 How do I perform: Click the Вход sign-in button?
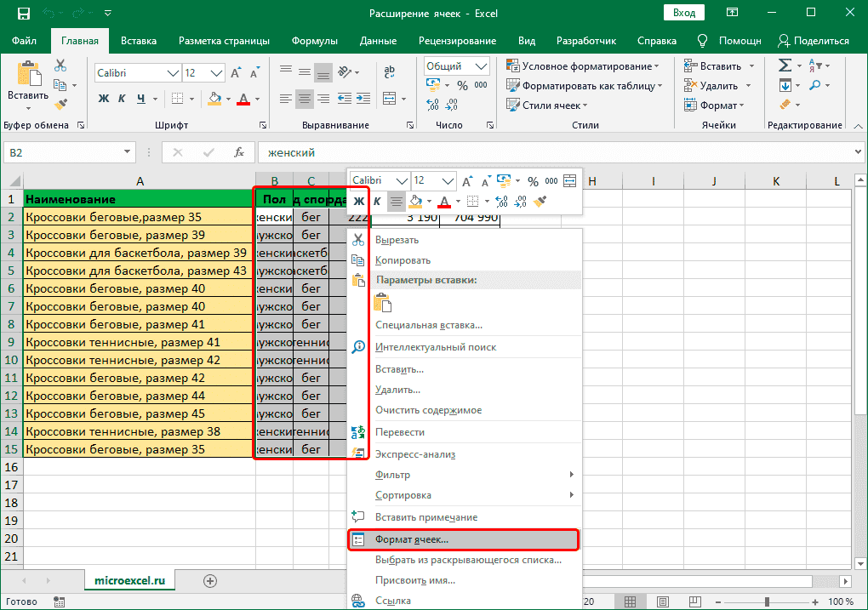pyautogui.click(x=683, y=14)
